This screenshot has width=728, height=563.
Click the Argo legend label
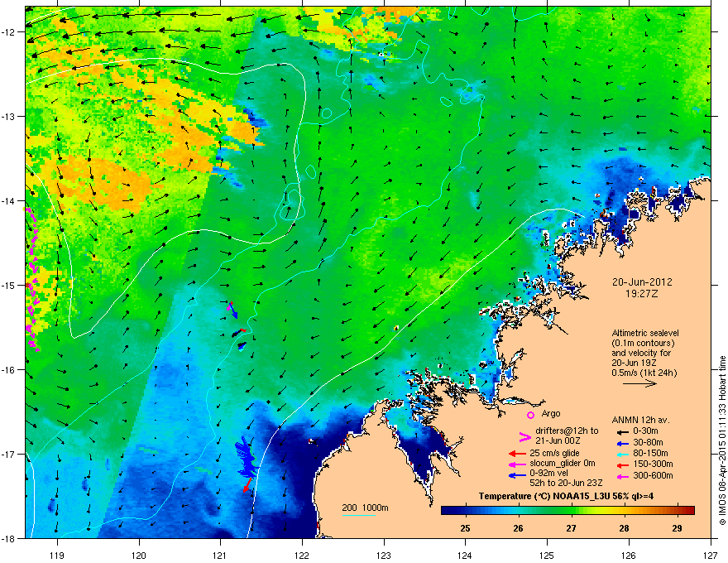coord(551,413)
